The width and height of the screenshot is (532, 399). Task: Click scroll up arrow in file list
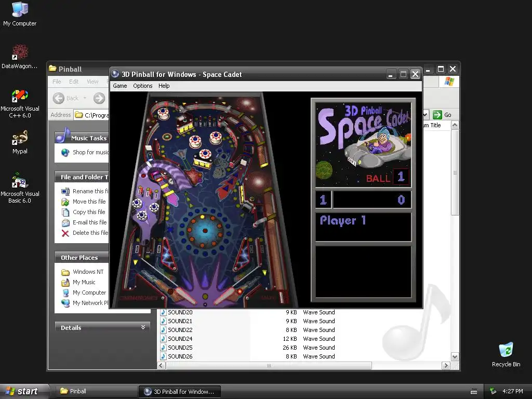tap(455, 125)
